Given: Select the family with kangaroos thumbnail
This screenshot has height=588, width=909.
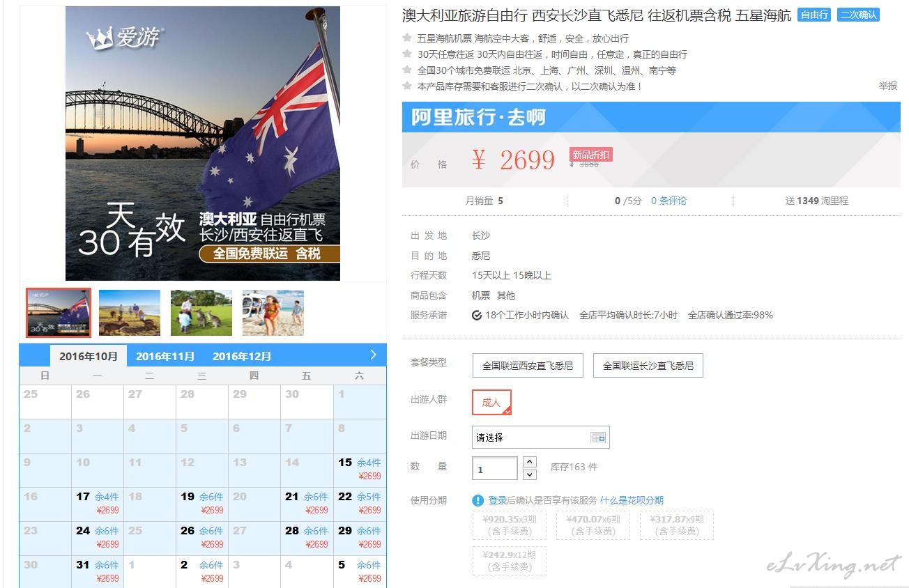Looking at the screenshot, I should pos(201,313).
